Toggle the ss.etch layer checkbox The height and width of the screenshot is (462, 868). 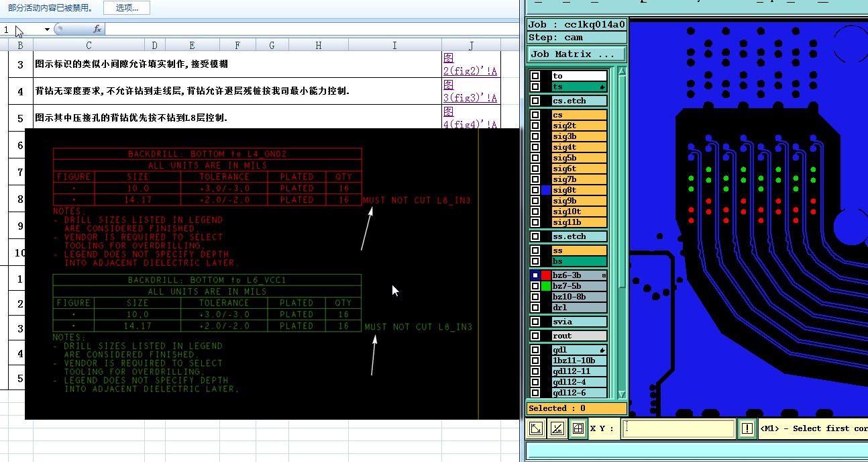click(535, 236)
